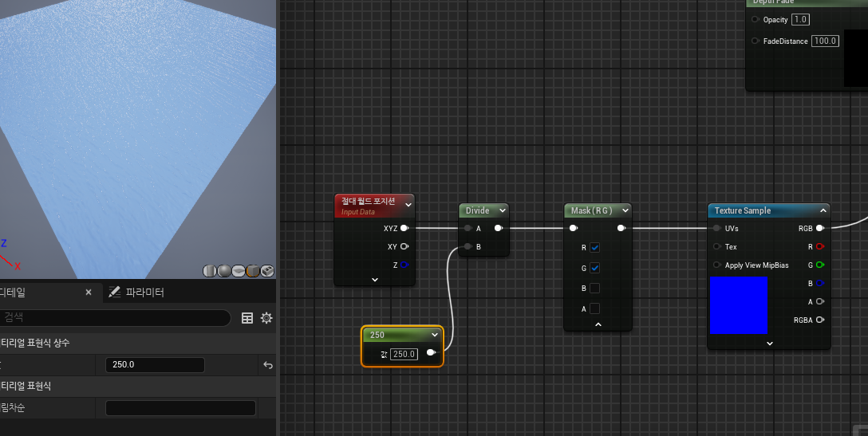The image size is (868, 436).
Task: Open the 절대 월드 포지션 node header dropdown
Action: (x=408, y=205)
